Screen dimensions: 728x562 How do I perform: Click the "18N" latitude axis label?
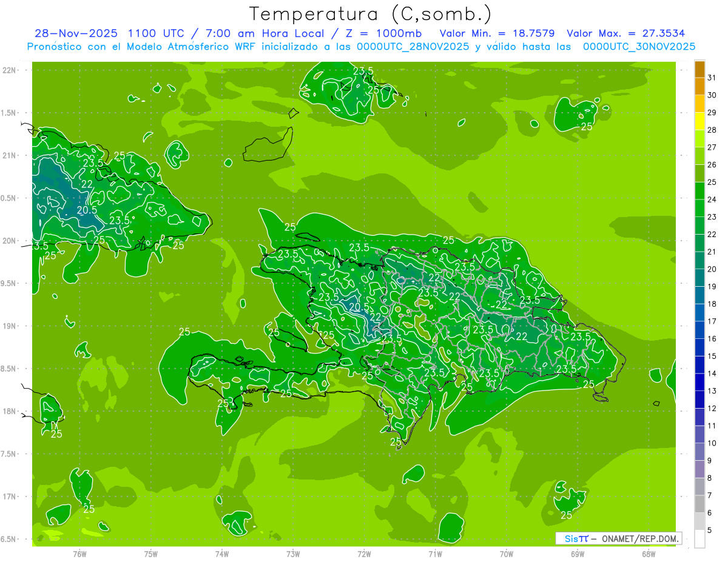pyautogui.click(x=10, y=411)
